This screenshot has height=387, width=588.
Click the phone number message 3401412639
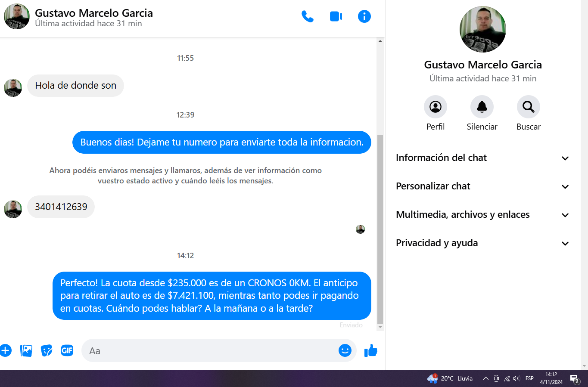(61, 207)
